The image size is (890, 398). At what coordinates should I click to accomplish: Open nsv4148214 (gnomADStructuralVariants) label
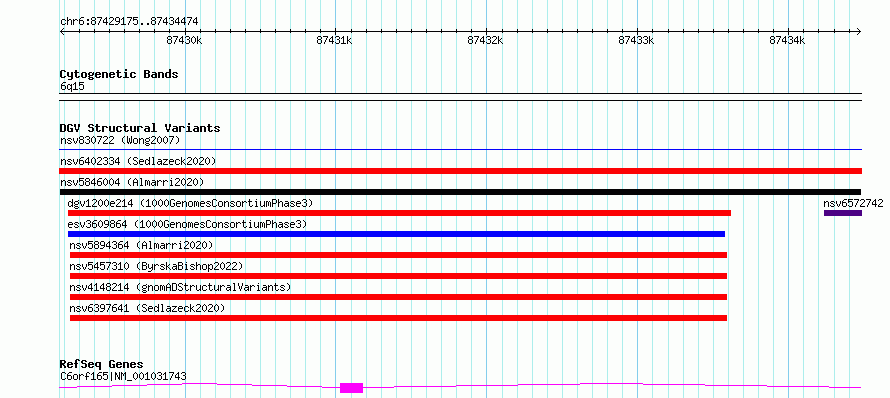pos(180,287)
